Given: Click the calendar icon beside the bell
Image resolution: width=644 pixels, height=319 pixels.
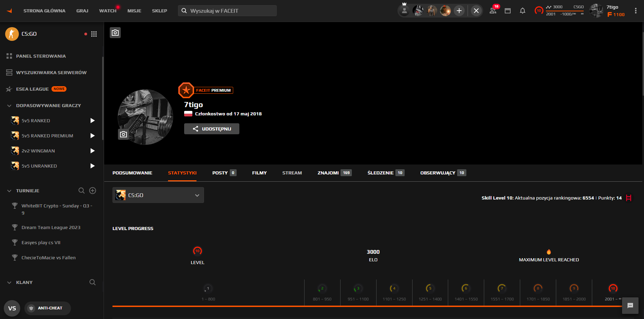Looking at the screenshot, I should coord(508,11).
